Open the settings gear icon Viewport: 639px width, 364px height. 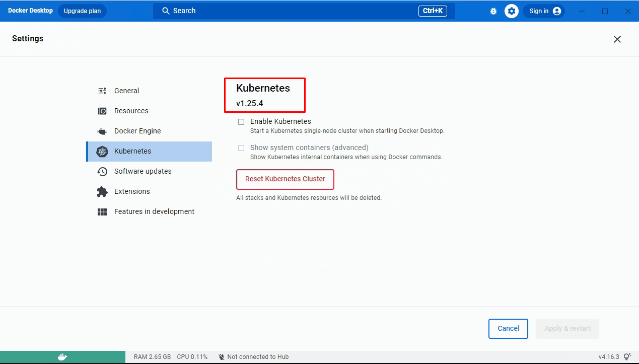[512, 11]
